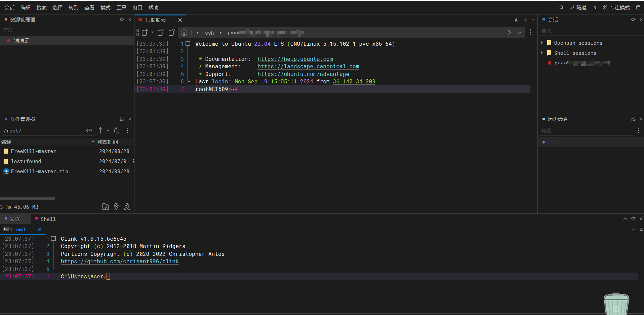The height and width of the screenshot is (315, 644).
Task: Show session info icon
Action: 184,33
